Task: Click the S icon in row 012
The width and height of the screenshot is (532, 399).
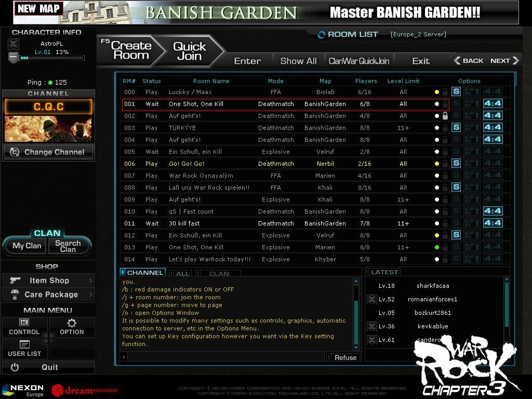Action: coord(456,235)
